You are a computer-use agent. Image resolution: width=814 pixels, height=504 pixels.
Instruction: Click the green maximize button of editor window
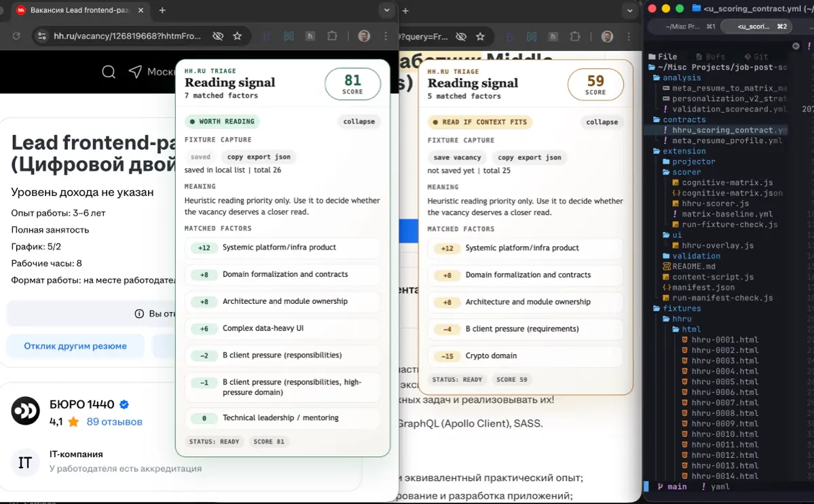[x=679, y=8]
